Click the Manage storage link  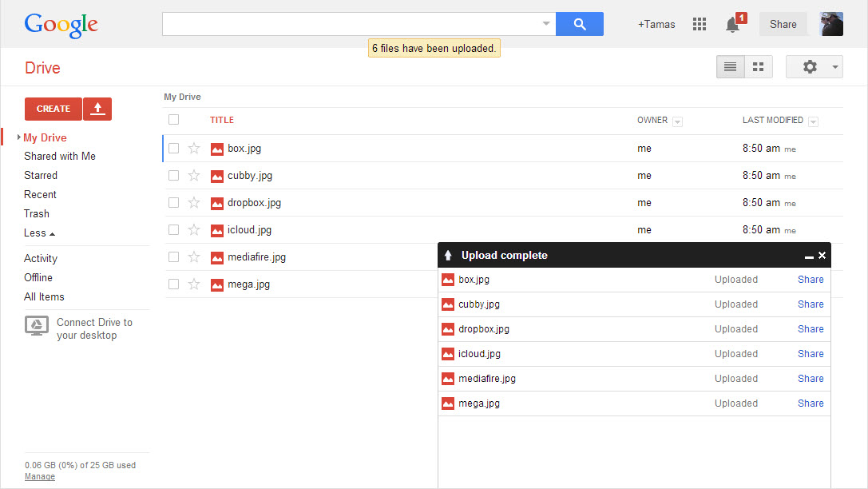tap(40, 477)
